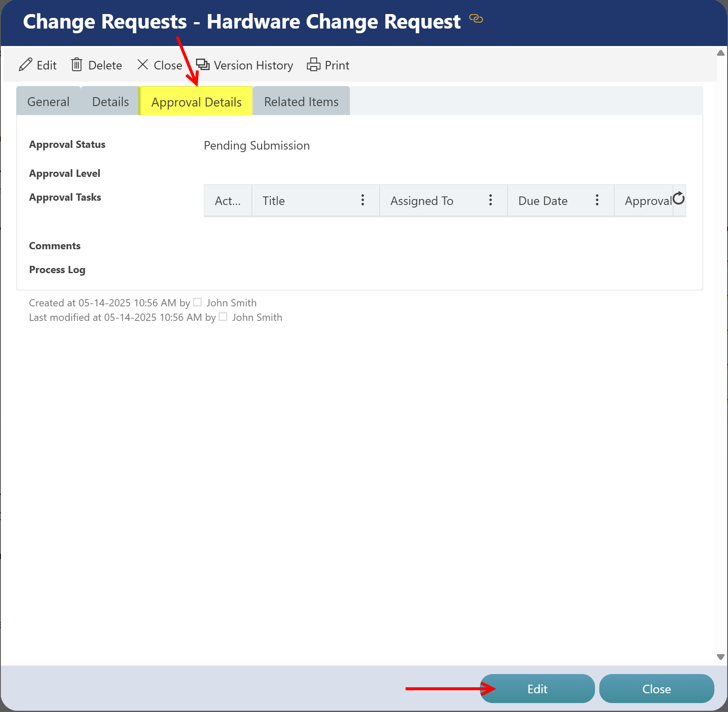Open the Due Date column options menu

[x=597, y=200]
